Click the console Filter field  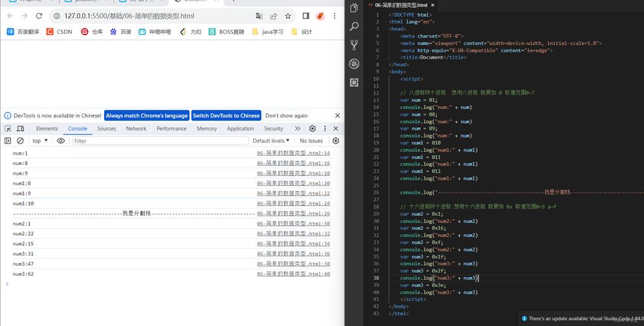click(160, 141)
